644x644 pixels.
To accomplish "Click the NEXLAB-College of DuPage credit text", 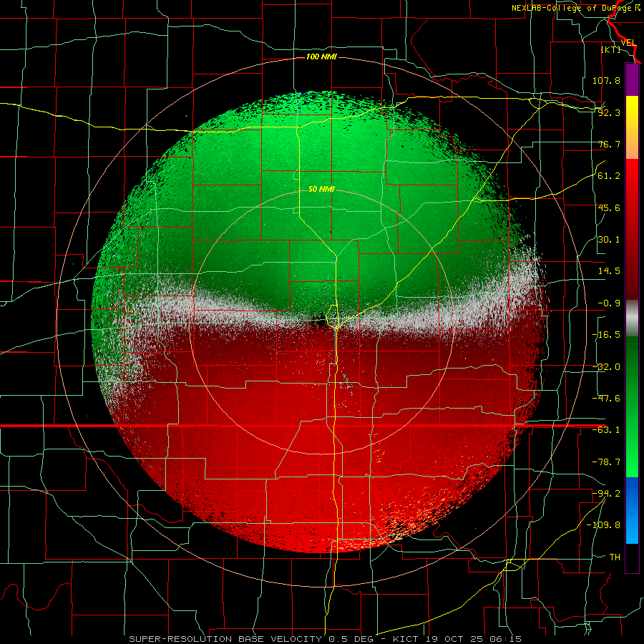I will (x=576, y=8).
